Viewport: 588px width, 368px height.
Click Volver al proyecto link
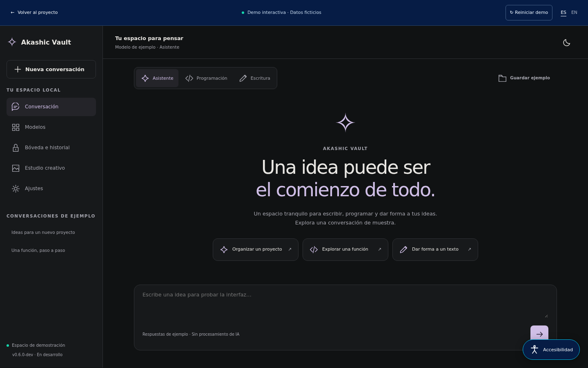pos(34,12)
